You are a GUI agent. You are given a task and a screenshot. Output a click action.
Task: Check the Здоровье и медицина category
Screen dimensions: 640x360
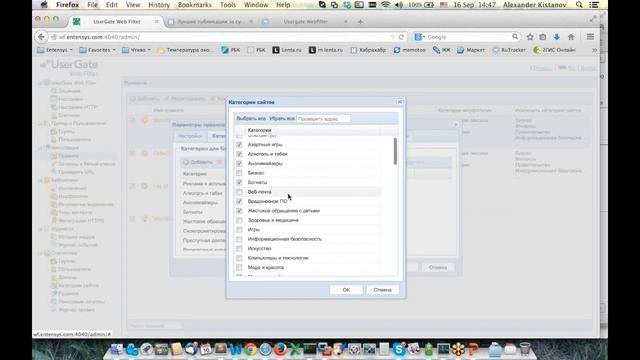point(239,220)
